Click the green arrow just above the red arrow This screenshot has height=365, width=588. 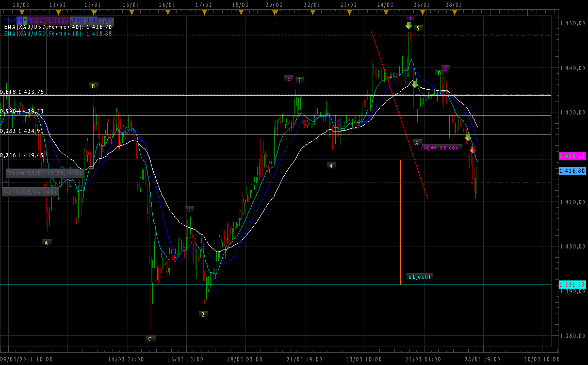pos(468,138)
